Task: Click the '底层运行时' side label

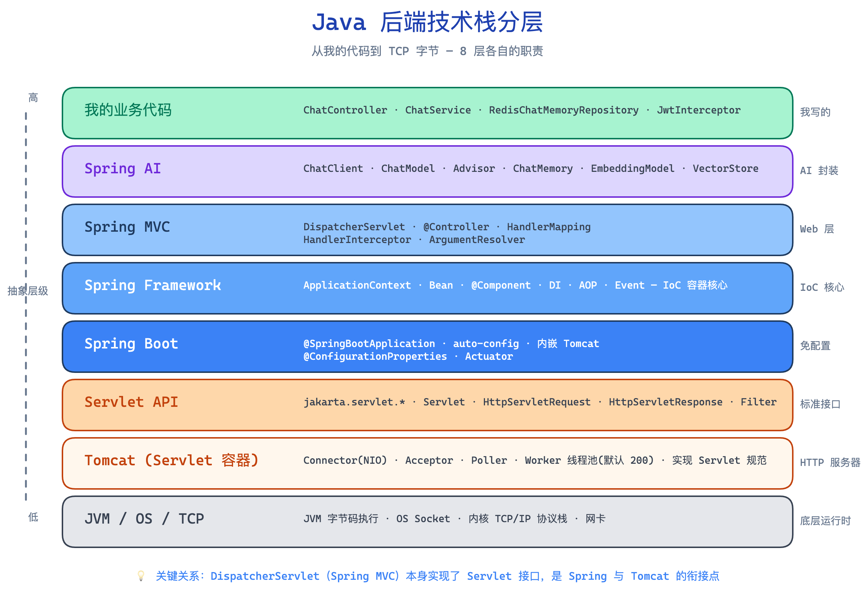Action: coord(825,521)
